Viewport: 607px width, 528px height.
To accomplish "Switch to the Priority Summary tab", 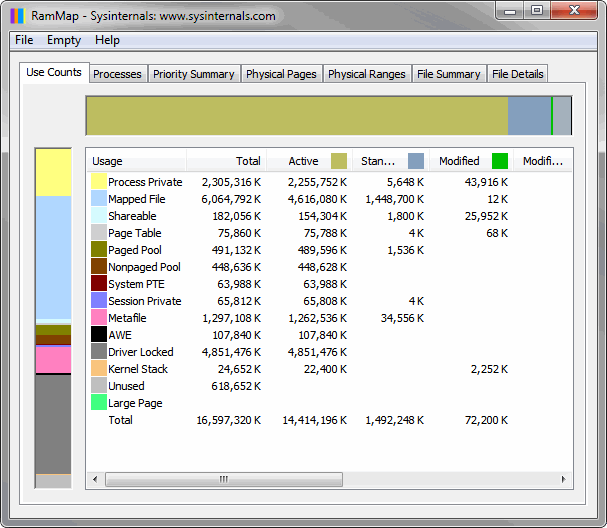I will point(194,74).
